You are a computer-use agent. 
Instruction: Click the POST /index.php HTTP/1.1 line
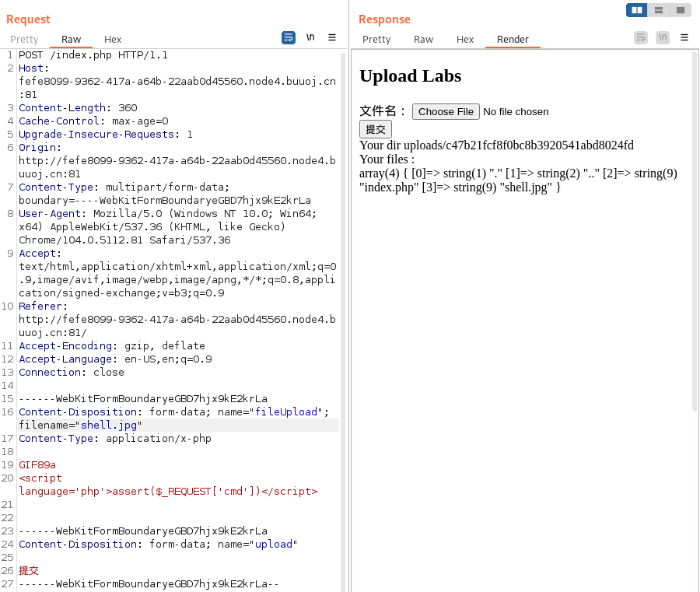pos(93,55)
